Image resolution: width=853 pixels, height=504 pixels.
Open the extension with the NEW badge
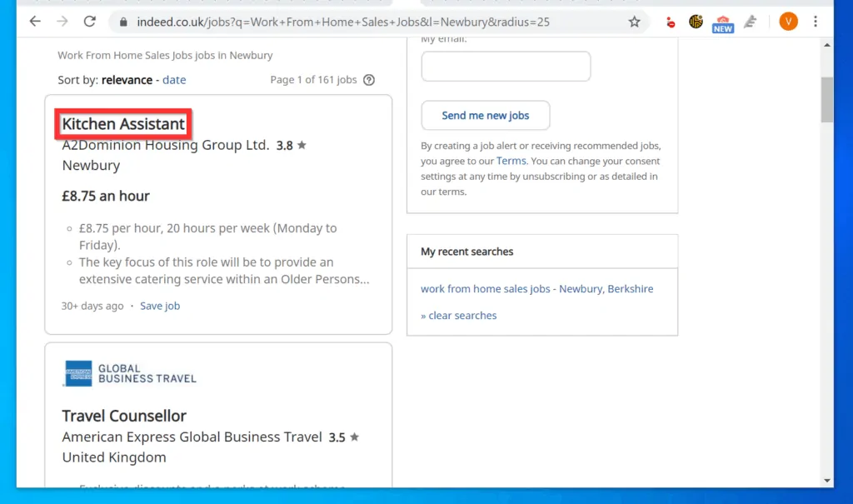(x=722, y=22)
